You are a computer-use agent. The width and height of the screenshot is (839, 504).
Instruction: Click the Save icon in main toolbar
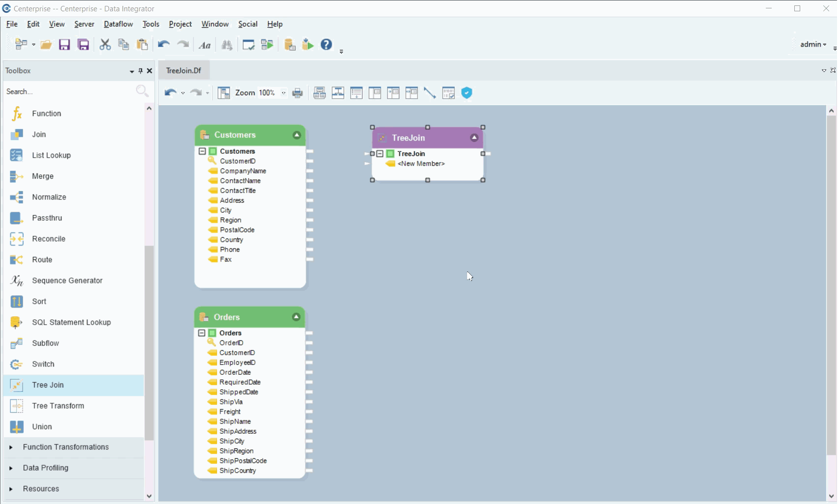tap(64, 45)
